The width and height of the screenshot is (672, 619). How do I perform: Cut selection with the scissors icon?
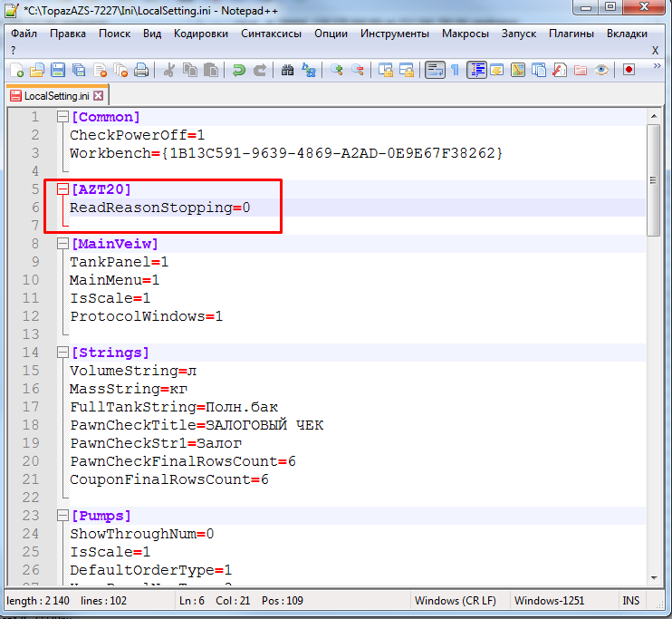click(x=169, y=70)
